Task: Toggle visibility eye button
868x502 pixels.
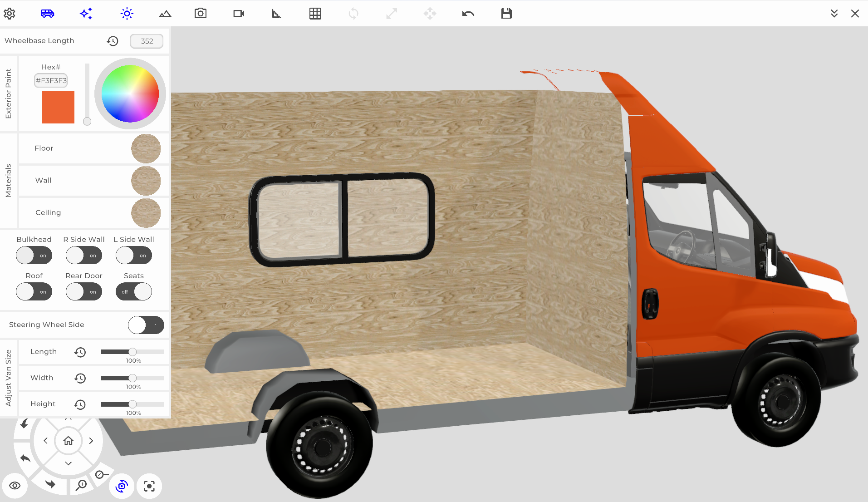Action: (x=15, y=486)
